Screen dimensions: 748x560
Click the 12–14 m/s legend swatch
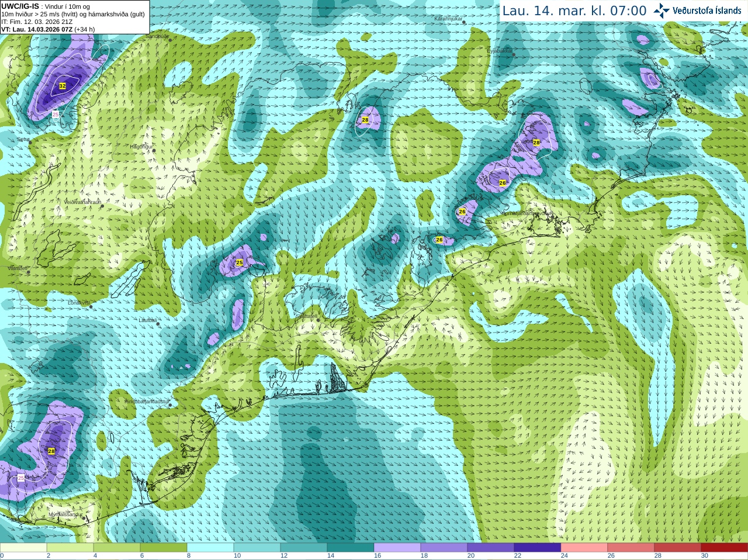point(304,548)
